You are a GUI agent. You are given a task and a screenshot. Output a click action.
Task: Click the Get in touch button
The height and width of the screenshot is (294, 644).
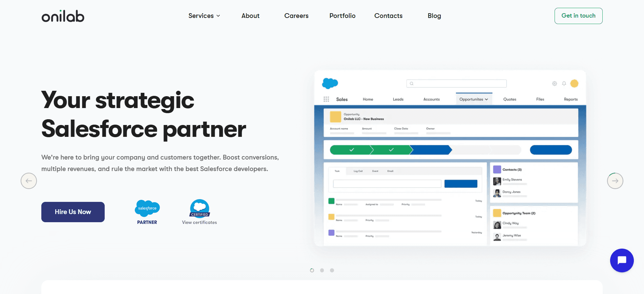(578, 16)
